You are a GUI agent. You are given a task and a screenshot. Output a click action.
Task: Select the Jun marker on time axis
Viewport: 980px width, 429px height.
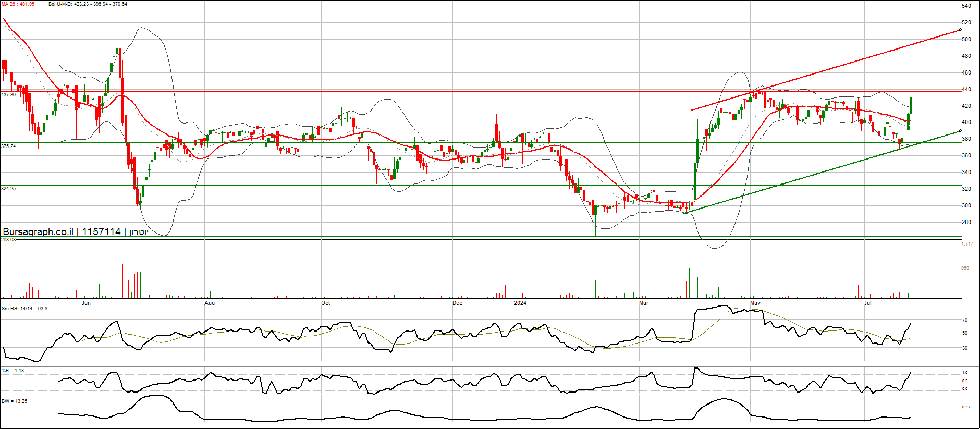pyautogui.click(x=86, y=303)
